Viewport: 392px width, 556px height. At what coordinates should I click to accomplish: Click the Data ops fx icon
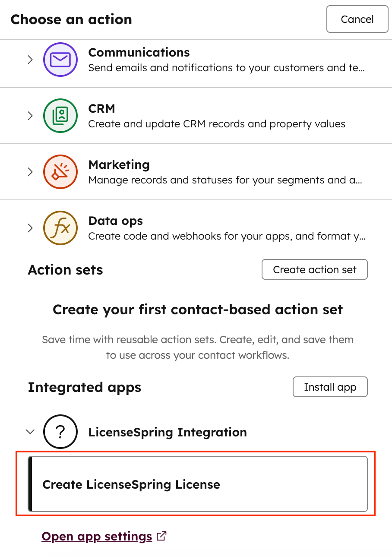[60, 228]
